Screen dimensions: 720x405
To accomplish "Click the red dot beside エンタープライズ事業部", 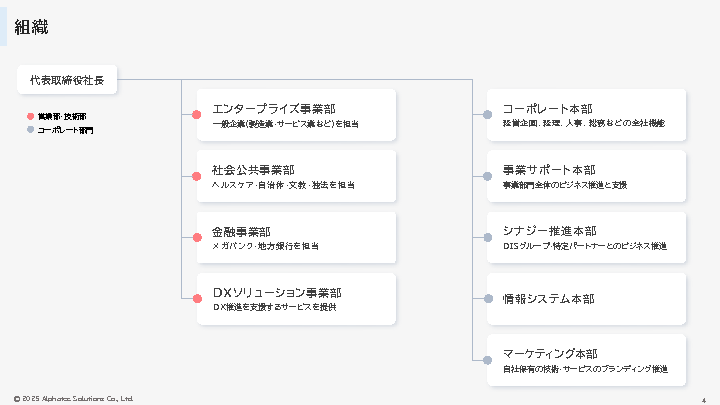I will [197, 115].
